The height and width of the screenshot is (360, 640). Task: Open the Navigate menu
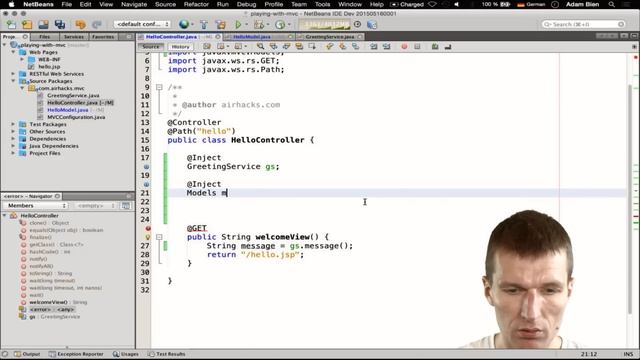[x=134, y=4]
